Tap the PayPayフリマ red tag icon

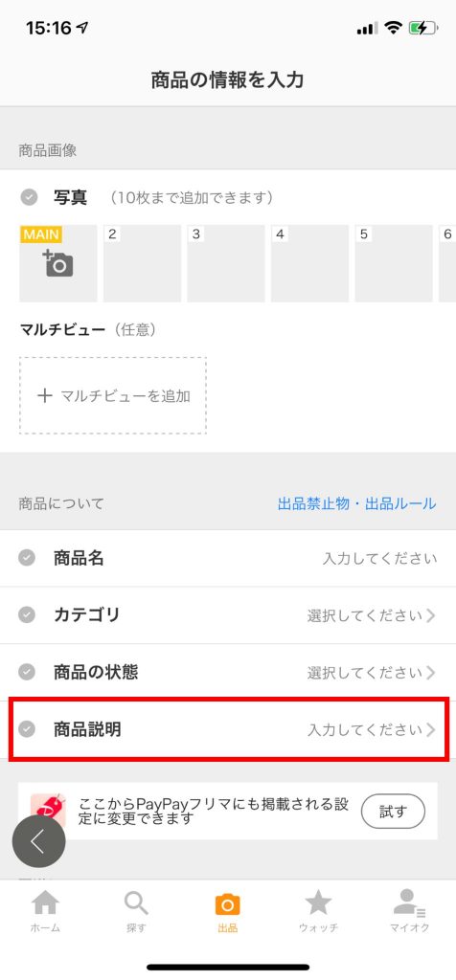[48, 811]
